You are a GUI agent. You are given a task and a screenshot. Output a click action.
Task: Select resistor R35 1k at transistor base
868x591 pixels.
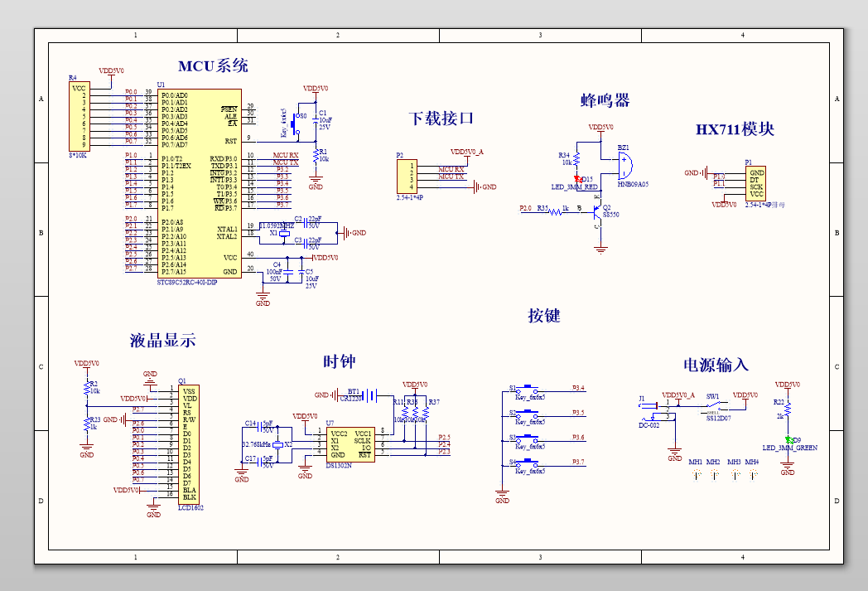click(x=555, y=211)
